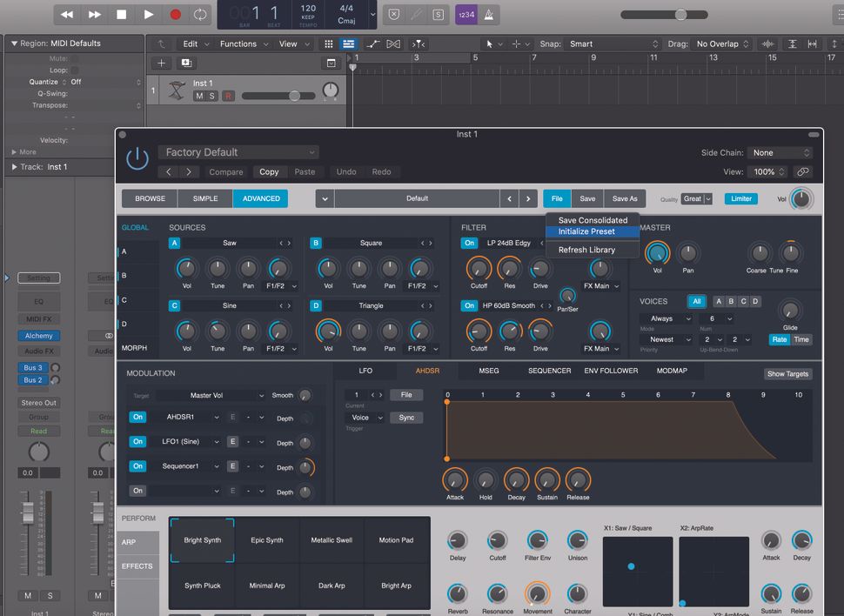Viewport: 844px width, 616px height.
Task: Open the Side Chain dropdown
Action: click(x=779, y=152)
